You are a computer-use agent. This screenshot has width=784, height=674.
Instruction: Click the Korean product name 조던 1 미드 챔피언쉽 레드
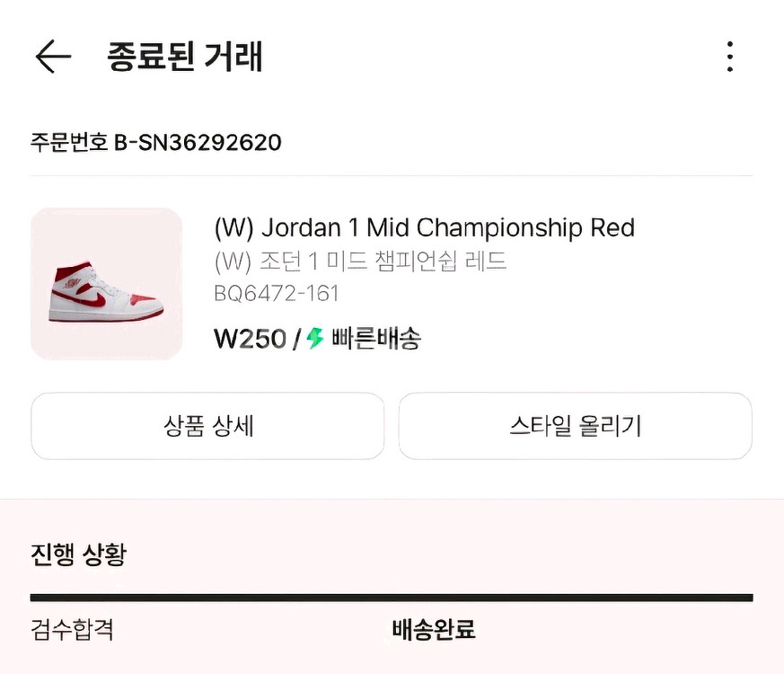pos(360,262)
